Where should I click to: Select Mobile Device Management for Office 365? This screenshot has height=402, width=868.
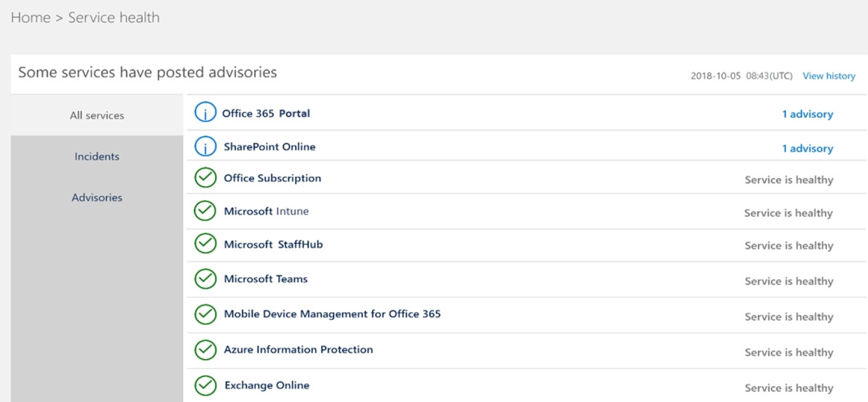332,314
